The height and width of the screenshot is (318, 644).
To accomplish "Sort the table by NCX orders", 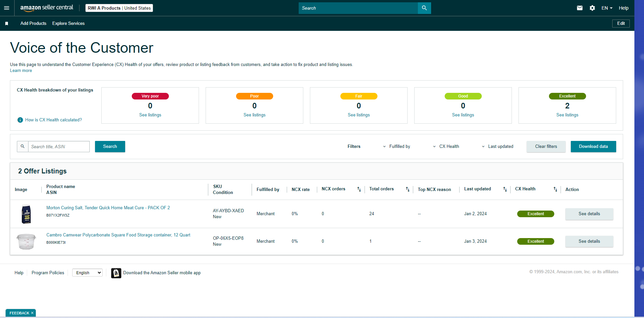I will coord(359,189).
